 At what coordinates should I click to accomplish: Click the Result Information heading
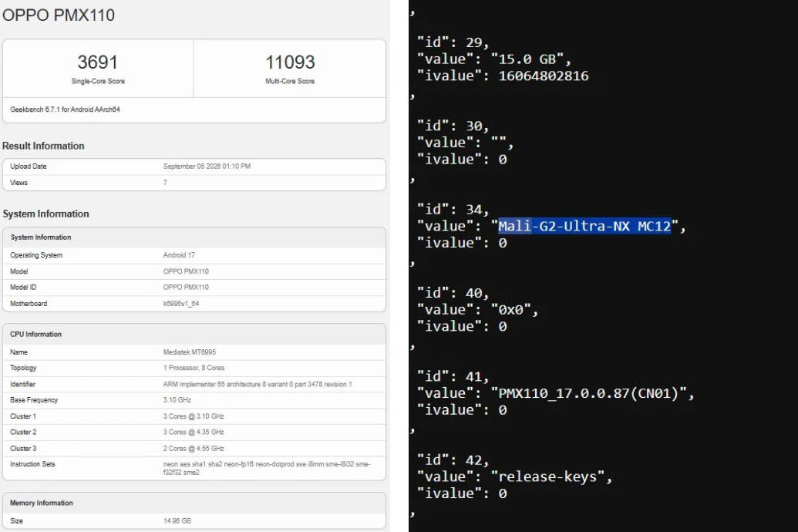tap(43, 146)
